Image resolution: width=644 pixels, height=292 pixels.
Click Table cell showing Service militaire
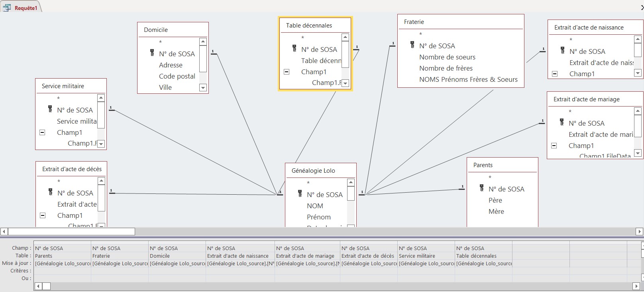426,256
